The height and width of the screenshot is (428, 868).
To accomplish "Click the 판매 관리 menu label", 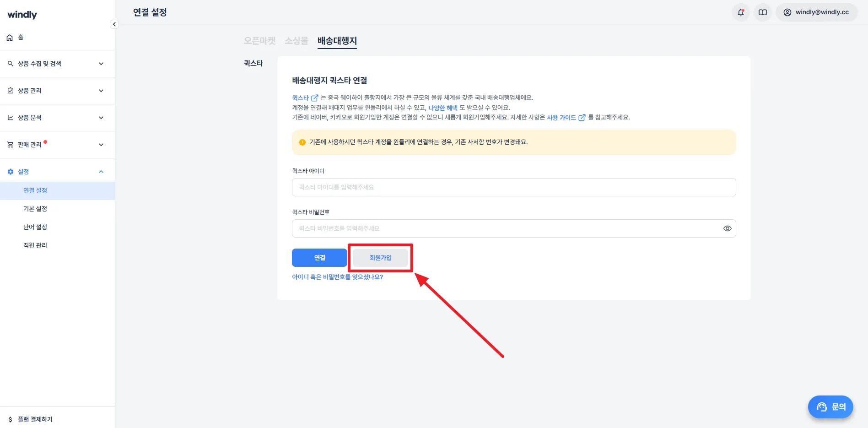I will pyautogui.click(x=30, y=145).
